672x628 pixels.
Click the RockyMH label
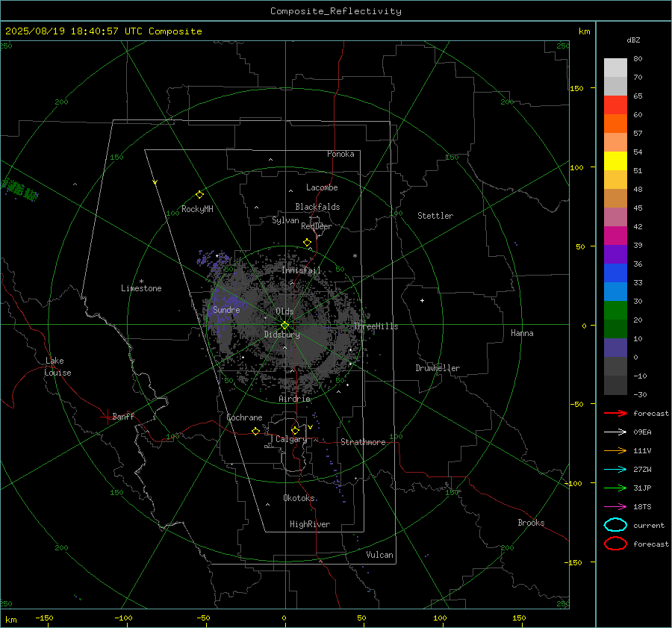pos(197,209)
